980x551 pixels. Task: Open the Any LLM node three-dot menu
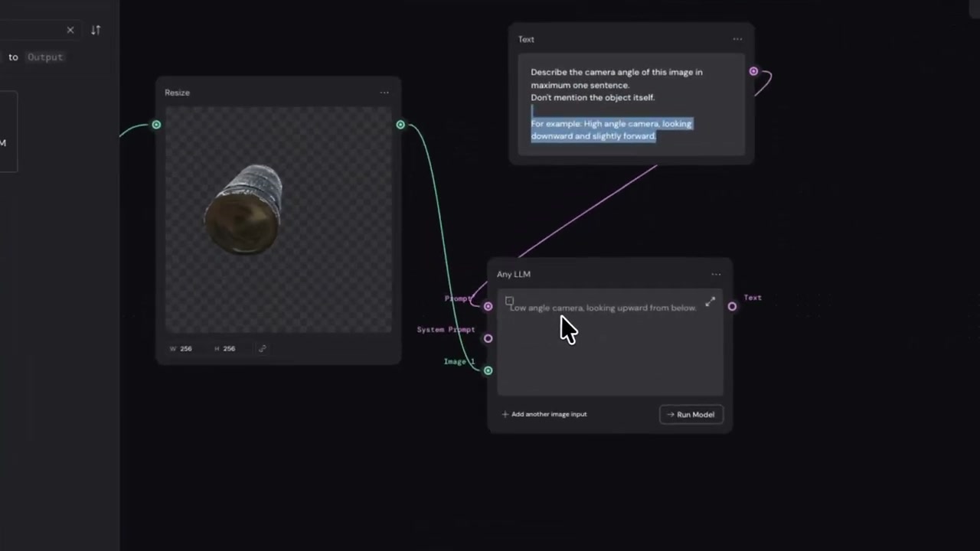[x=716, y=274]
